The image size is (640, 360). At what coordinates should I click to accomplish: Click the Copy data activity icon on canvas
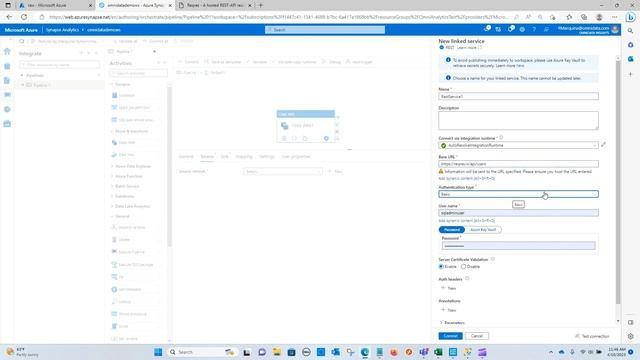coord(284,126)
